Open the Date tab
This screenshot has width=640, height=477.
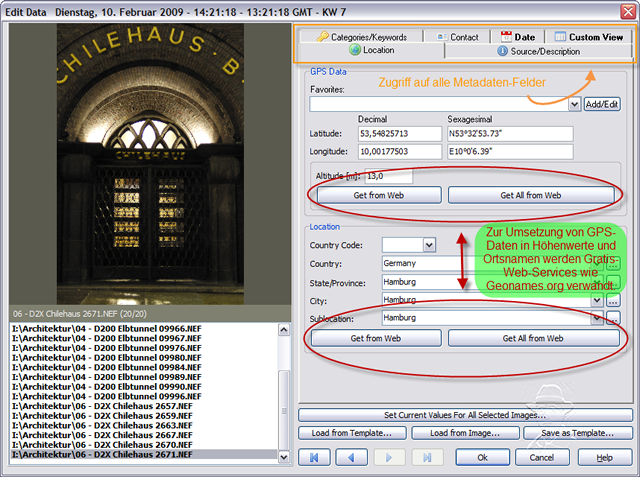[x=518, y=37]
